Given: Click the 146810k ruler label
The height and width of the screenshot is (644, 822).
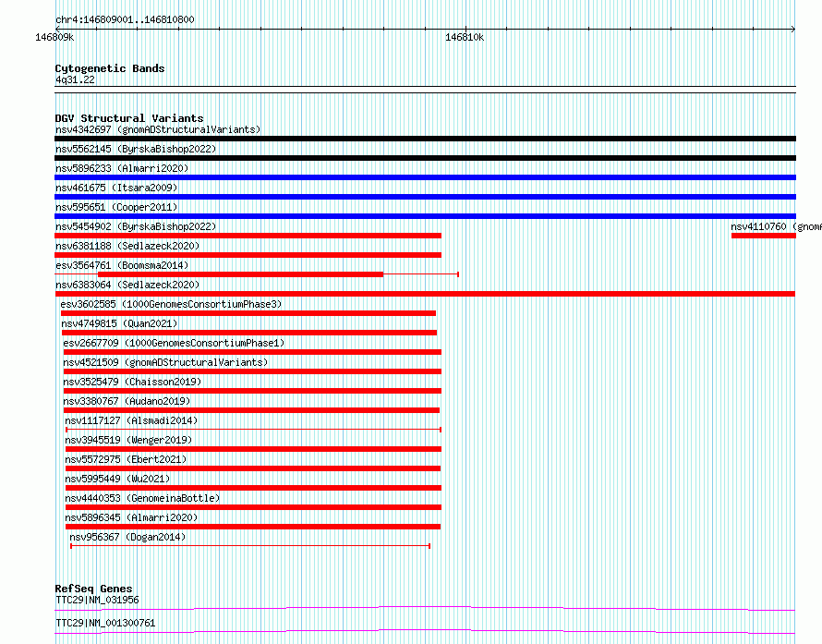Looking at the screenshot, I should click(x=465, y=37).
